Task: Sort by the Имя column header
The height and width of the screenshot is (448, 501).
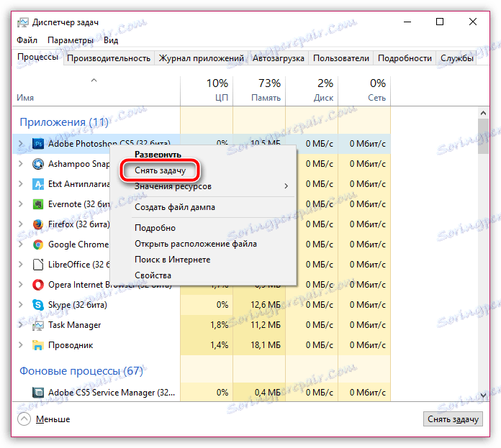Action: pyautogui.click(x=96, y=91)
